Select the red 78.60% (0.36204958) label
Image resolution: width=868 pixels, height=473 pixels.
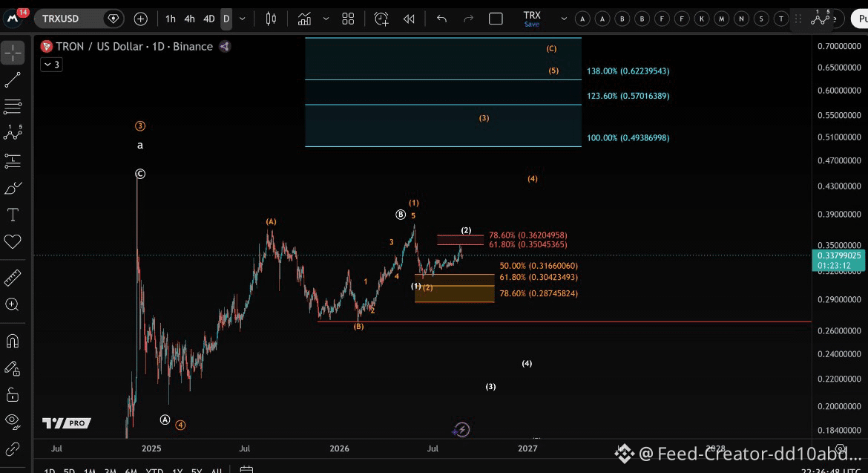(x=527, y=235)
